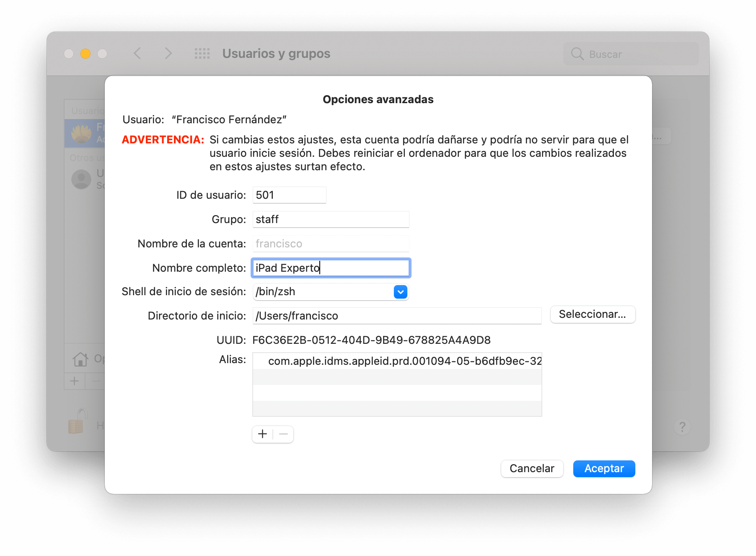Edit the ID de usuario field
This screenshot has width=756, height=556.
[289, 195]
